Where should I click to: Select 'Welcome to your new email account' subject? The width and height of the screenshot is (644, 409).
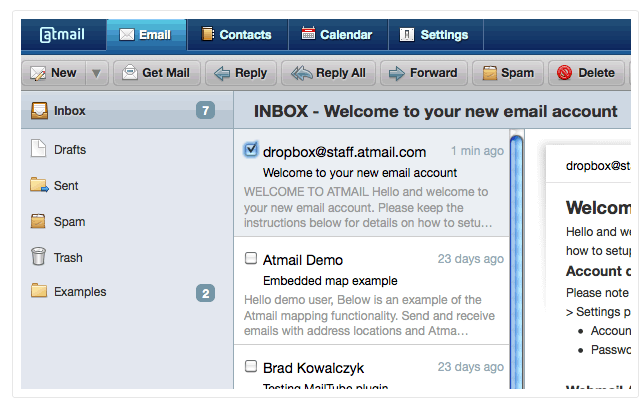pyautogui.click(x=360, y=173)
